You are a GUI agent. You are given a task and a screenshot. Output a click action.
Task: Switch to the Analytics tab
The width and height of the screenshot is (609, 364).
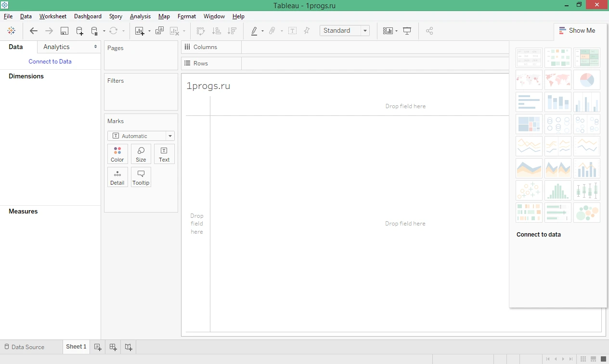click(56, 47)
